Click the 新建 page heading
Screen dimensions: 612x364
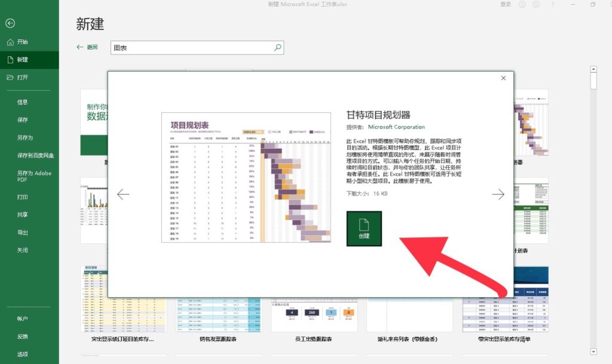point(90,24)
